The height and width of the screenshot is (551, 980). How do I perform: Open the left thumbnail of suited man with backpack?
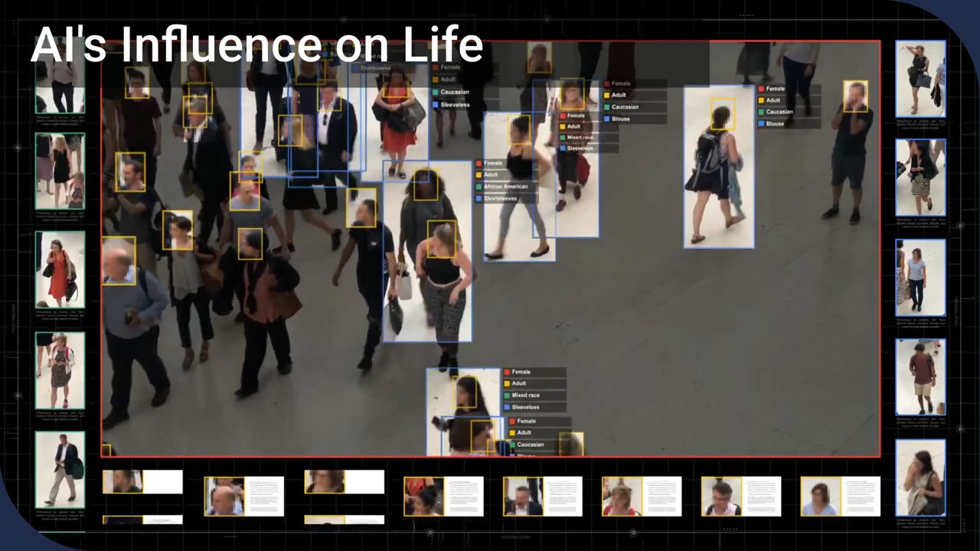point(60,469)
